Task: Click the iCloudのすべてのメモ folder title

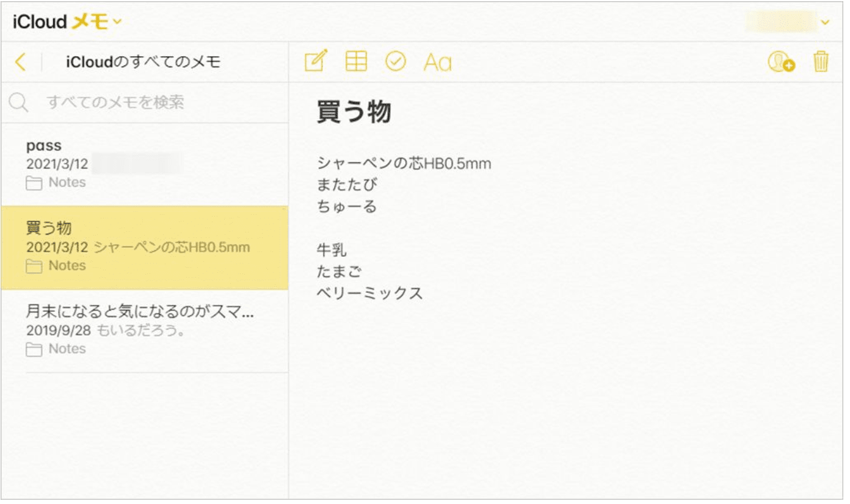Action: [x=143, y=62]
